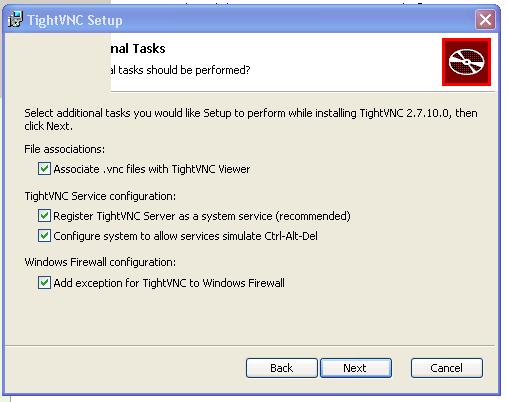The width and height of the screenshot is (507, 402).
Task: Close the TightVNC Setup window
Action: [x=485, y=20]
